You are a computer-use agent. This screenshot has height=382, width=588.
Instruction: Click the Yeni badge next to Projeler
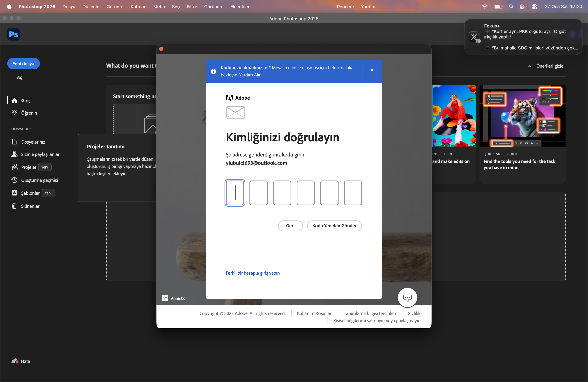click(x=45, y=167)
